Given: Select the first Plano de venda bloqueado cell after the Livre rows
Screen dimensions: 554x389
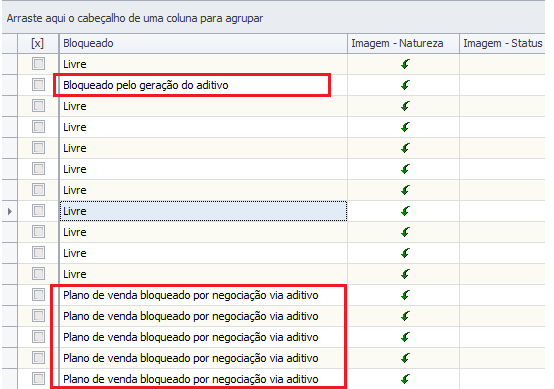Looking at the screenshot, I should coord(203,295).
